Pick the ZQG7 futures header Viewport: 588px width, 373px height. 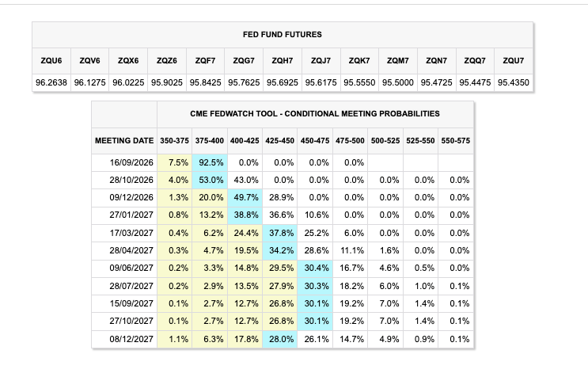[x=244, y=61]
